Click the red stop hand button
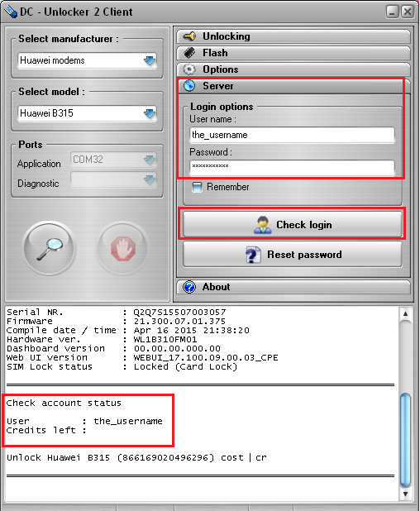 [123, 248]
